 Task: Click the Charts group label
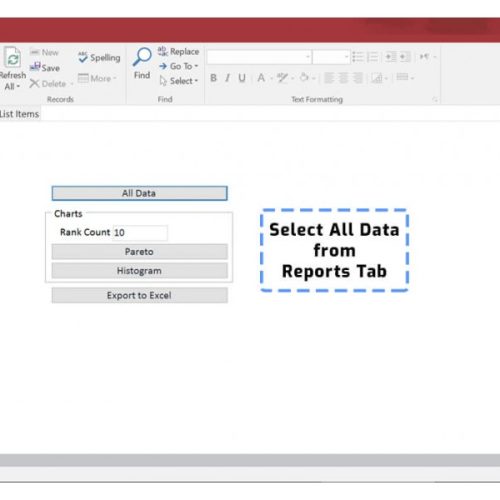pyautogui.click(x=68, y=214)
